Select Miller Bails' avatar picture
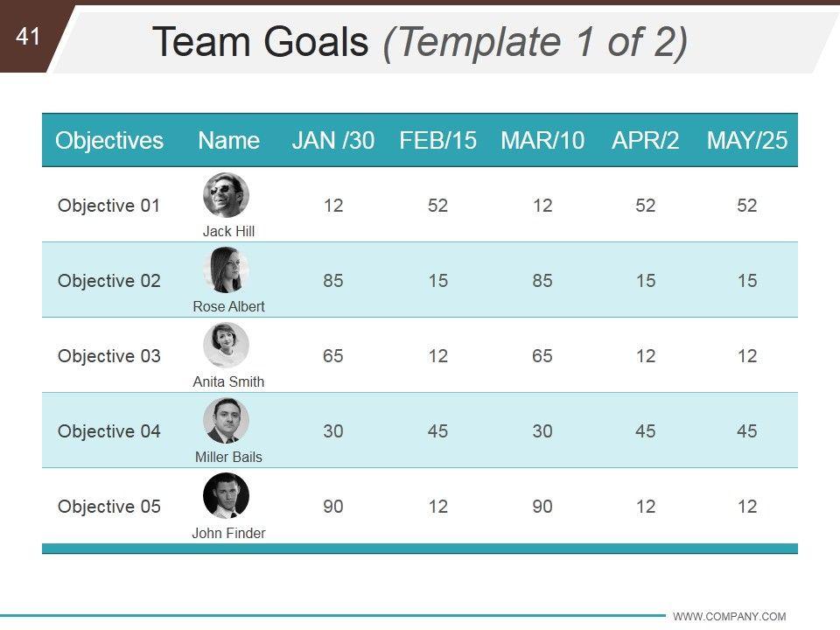This screenshot has height=630, width=840. click(226, 421)
